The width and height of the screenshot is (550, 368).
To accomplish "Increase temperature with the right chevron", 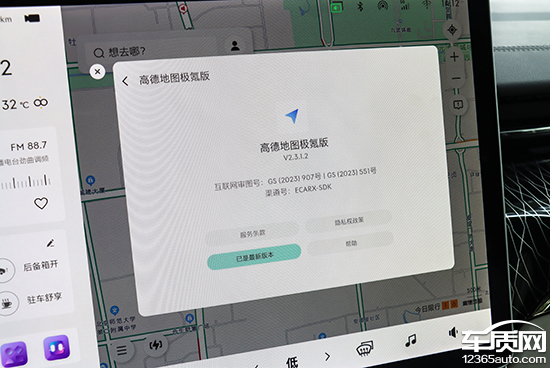I will (x=327, y=357).
